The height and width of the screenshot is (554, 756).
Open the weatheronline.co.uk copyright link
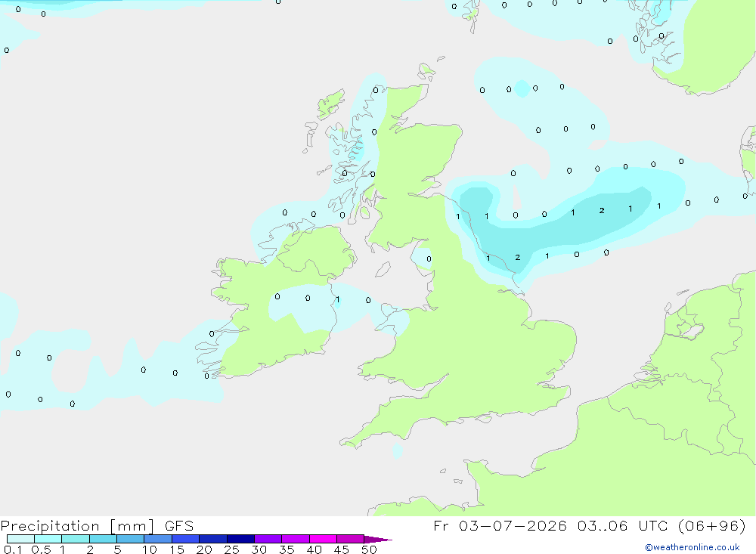coord(692,547)
